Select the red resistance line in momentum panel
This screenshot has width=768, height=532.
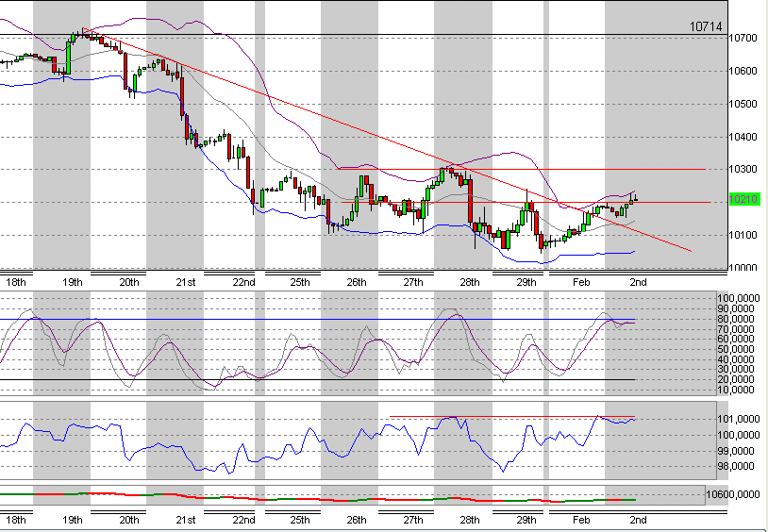(x=514, y=417)
